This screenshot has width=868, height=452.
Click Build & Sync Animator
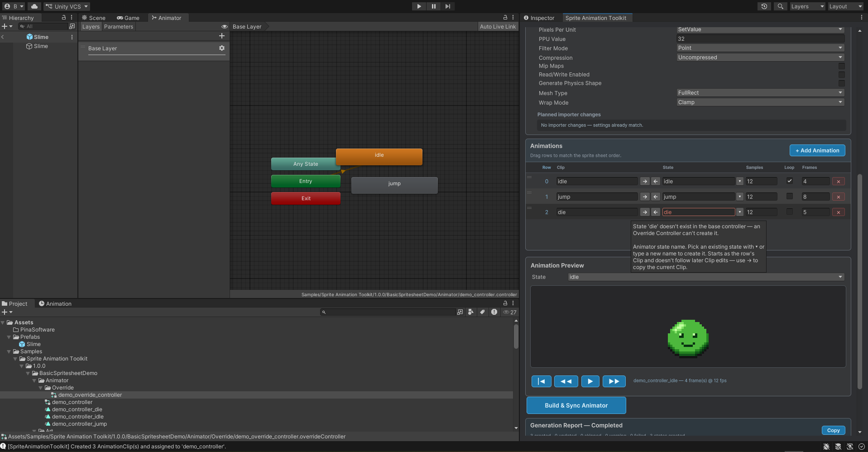pyautogui.click(x=576, y=405)
